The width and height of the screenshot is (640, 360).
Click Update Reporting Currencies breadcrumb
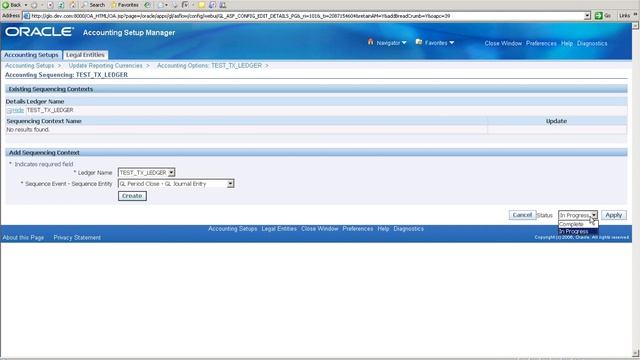click(106, 65)
